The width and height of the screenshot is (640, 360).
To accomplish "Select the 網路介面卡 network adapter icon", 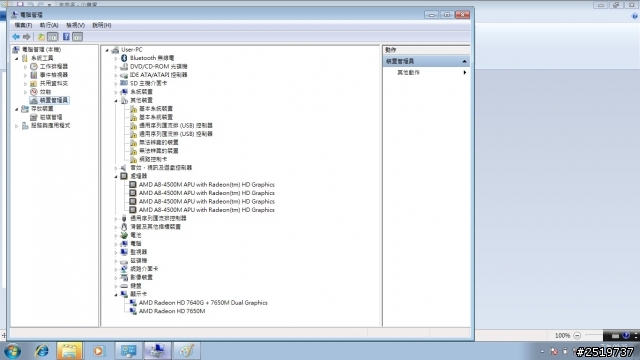I will [124, 269].
